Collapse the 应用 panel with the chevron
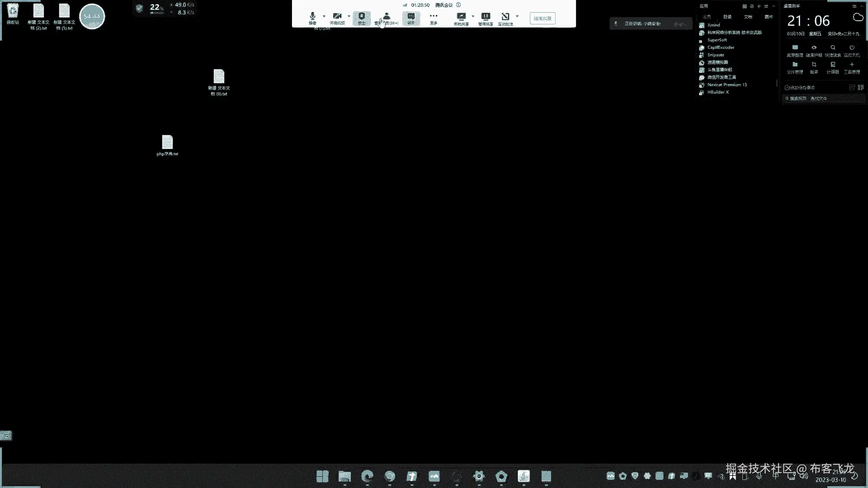The width and height of the screenshot is (868, 488). [774, 6]
